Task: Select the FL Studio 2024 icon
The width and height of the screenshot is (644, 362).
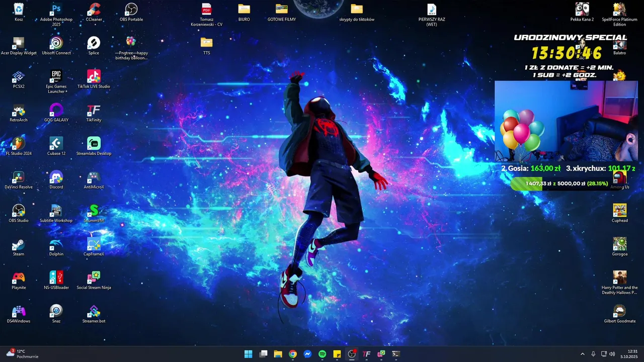Action: pos(19,146)
